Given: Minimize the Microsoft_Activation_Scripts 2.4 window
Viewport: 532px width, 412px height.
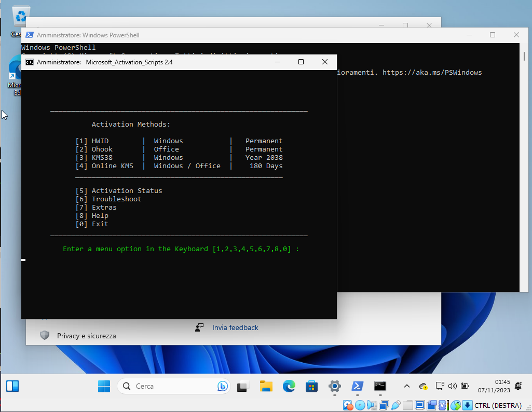Looking at the screenshot, I should pyautogui.click(x=278, y=62).
